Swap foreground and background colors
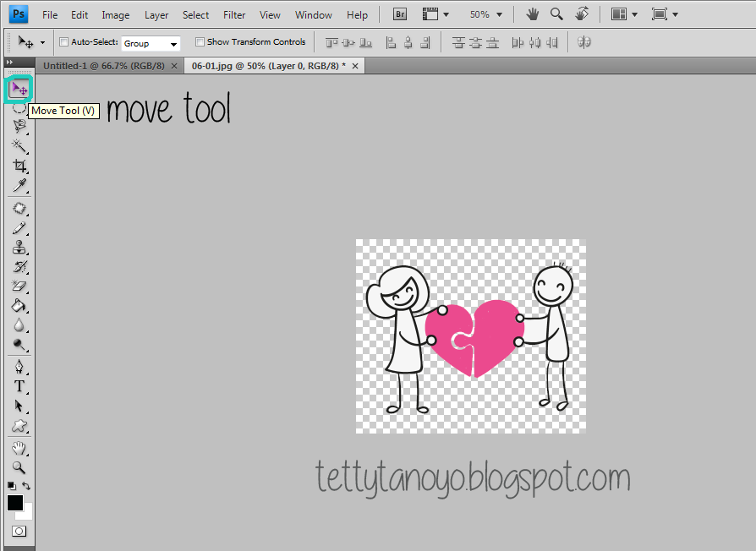 point(26,486)
